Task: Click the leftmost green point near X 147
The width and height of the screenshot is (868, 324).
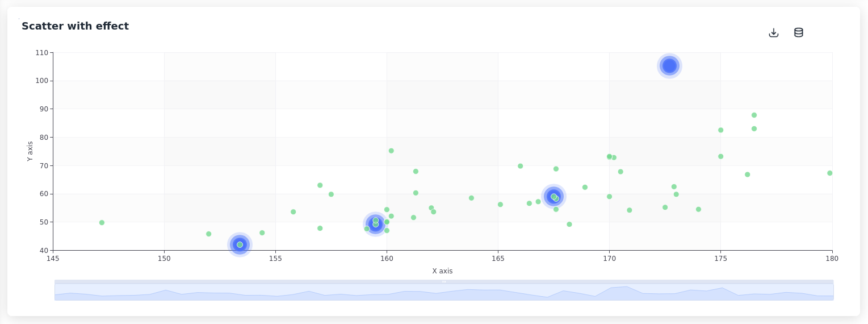Action: [x=102, y=223]
